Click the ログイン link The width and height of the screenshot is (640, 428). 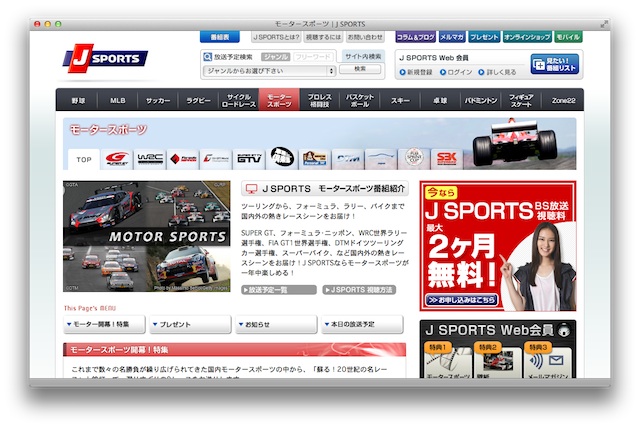[456, 72]
